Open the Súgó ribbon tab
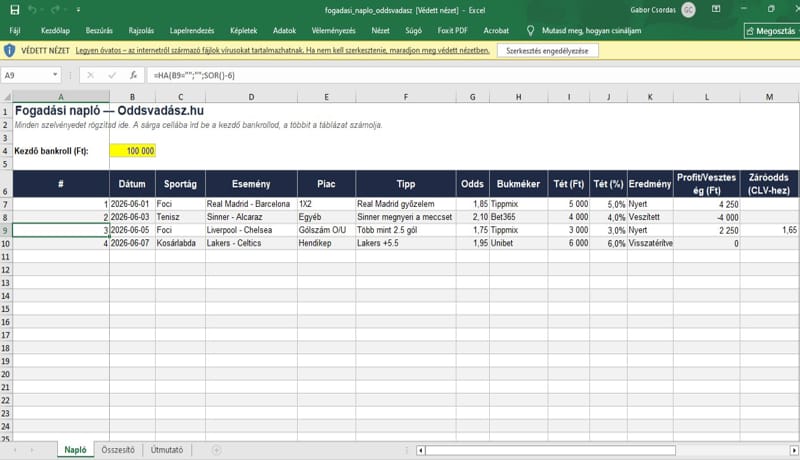800x460 pixels. [x=413, y=31]
